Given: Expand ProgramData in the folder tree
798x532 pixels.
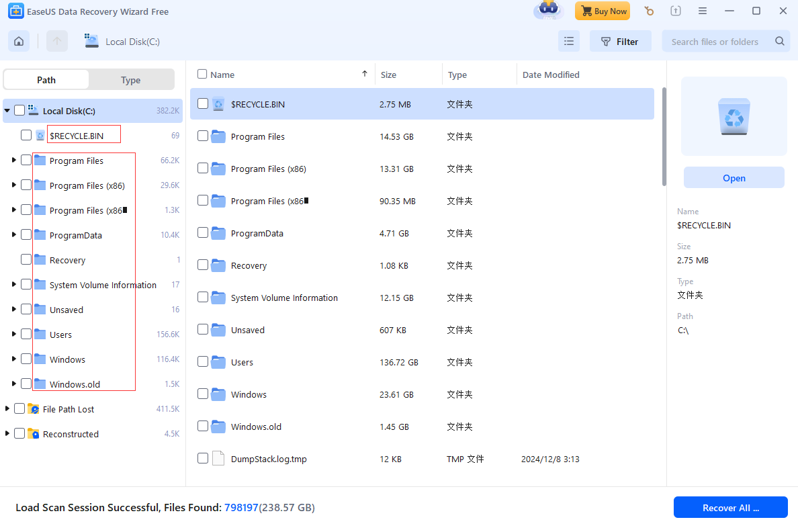Looking at the screenshot, I should pyautogui.click(x=13, y=234).
